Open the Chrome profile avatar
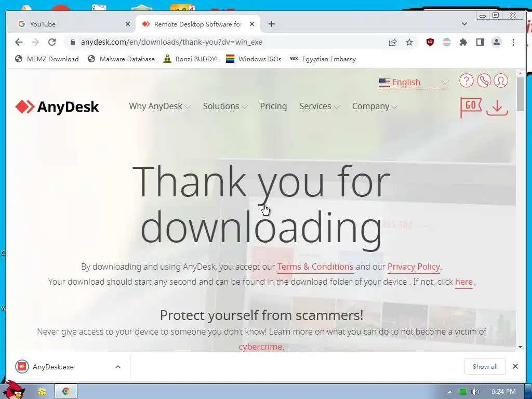The width and height of the screenshot is (532, 399). tap(496, 42)
